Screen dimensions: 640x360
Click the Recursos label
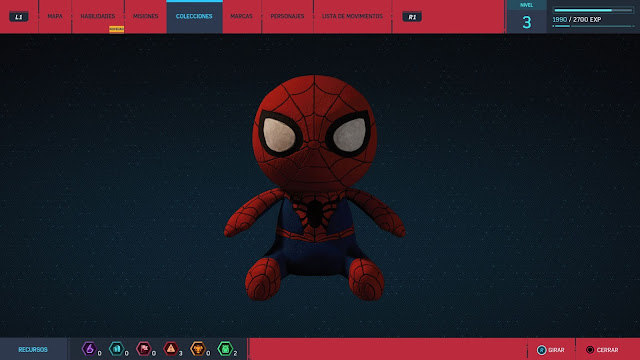click(x=33, y=349)
